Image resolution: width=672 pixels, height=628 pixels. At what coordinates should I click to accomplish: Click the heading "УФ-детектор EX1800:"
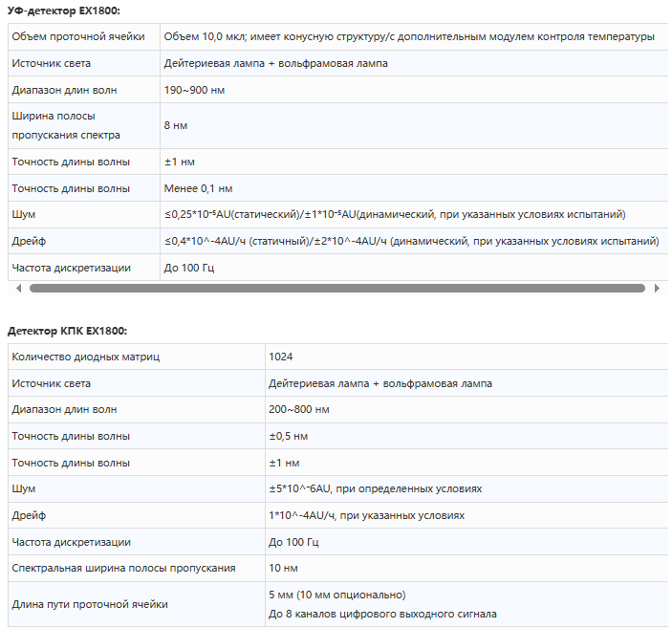66,11
